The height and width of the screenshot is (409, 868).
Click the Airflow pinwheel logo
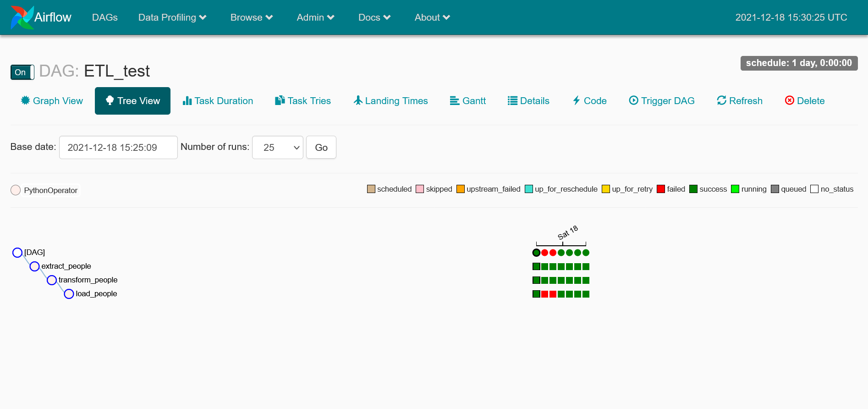[22, 17]
